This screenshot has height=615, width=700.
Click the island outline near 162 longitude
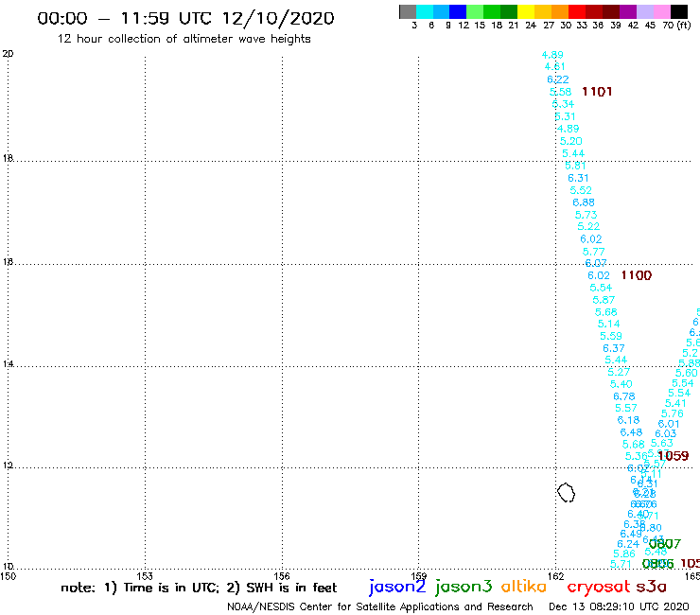pos(566,492)
